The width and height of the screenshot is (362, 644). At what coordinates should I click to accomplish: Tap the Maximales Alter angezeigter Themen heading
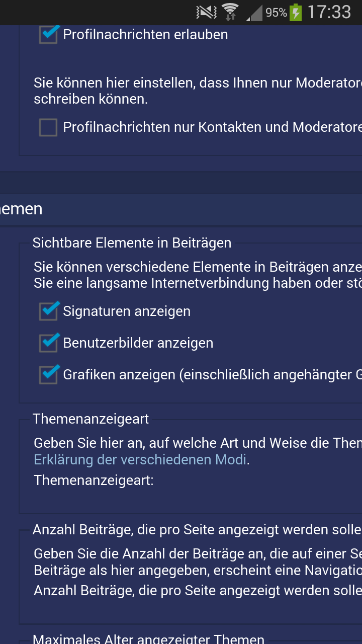(148, 639)
